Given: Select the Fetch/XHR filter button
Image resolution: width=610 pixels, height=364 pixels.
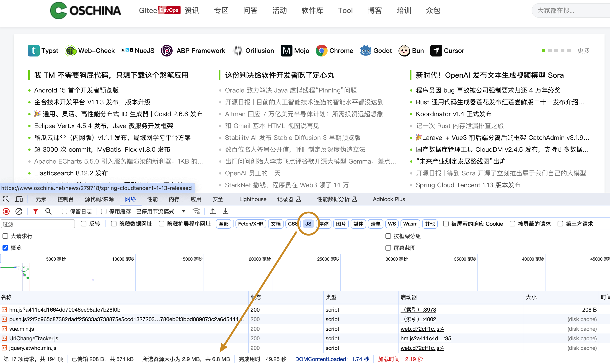Looking at the screenshot, I should coord(250,224).
